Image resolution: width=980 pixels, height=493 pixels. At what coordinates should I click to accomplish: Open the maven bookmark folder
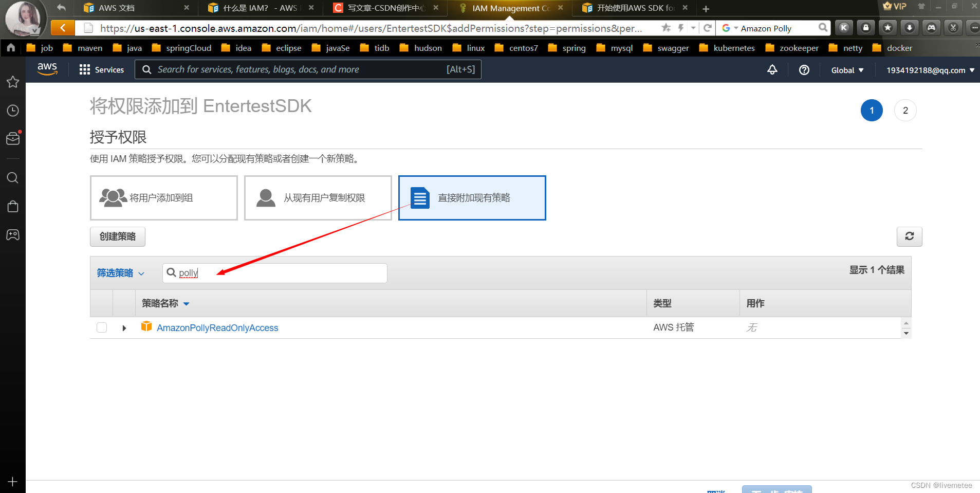[83, 48]
